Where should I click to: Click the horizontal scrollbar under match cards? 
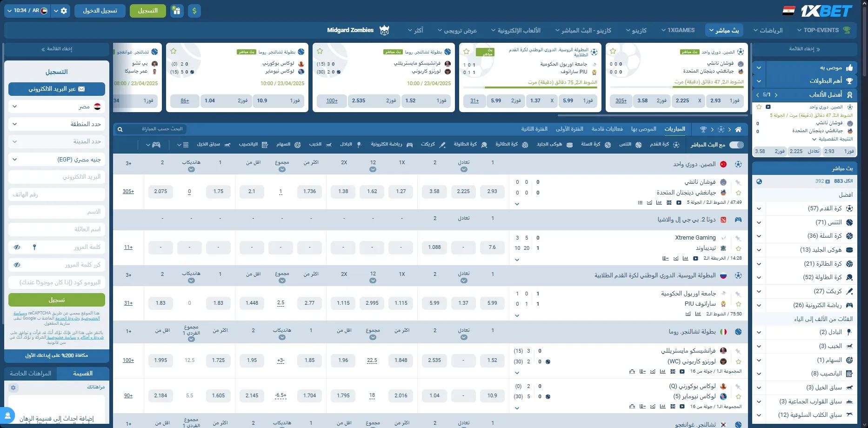click(653, 115)
